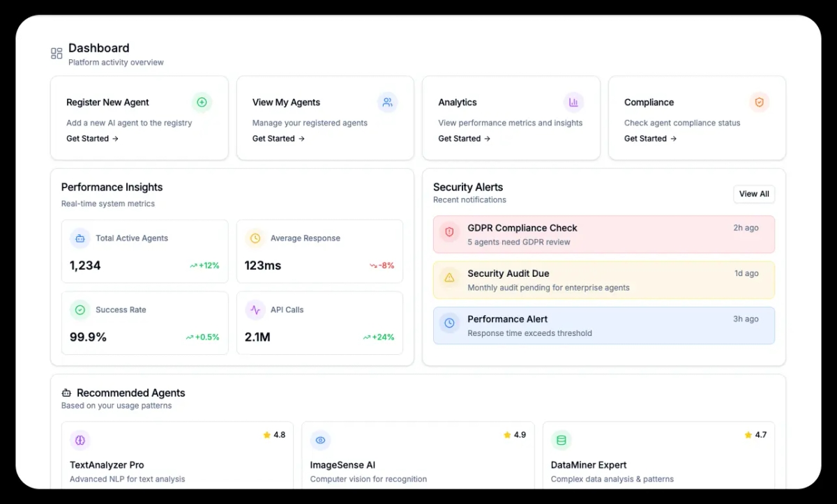
Task: Open the GDPR Compliance Check alert
Action: coord(604,234)
